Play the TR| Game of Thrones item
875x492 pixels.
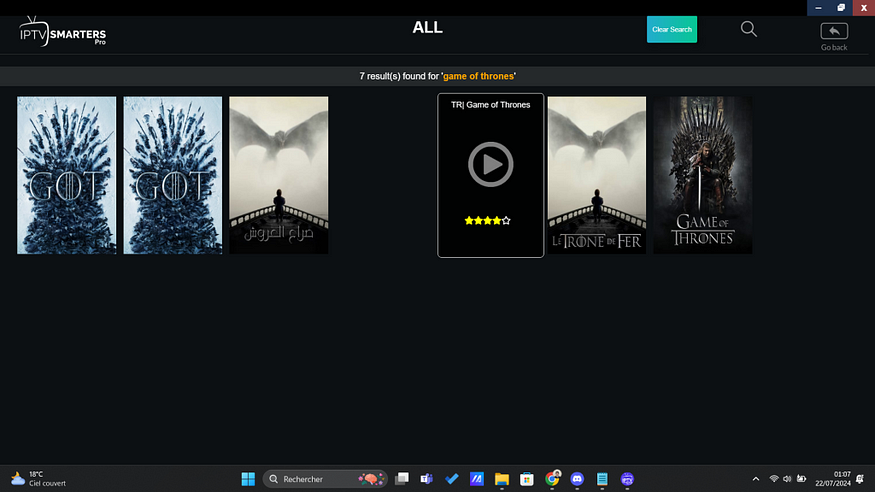point(491,165)
